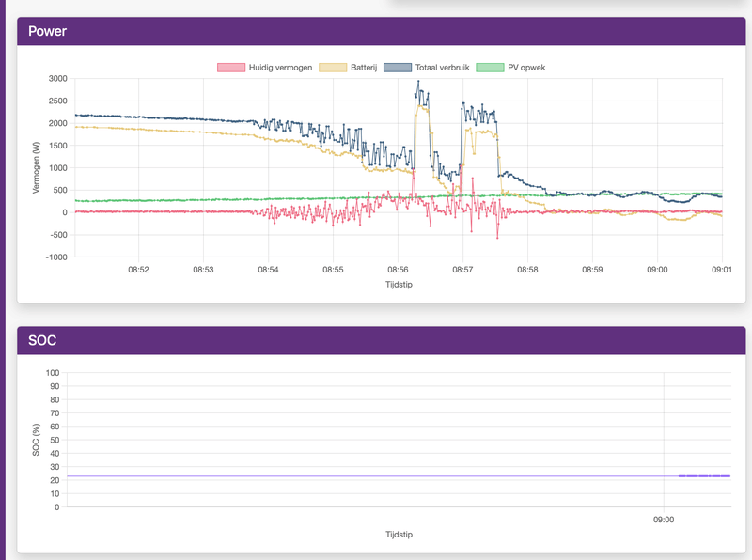Click the 09:01 time label on Power chart
This screenshot has width=752, height=560.
[722, 270]
